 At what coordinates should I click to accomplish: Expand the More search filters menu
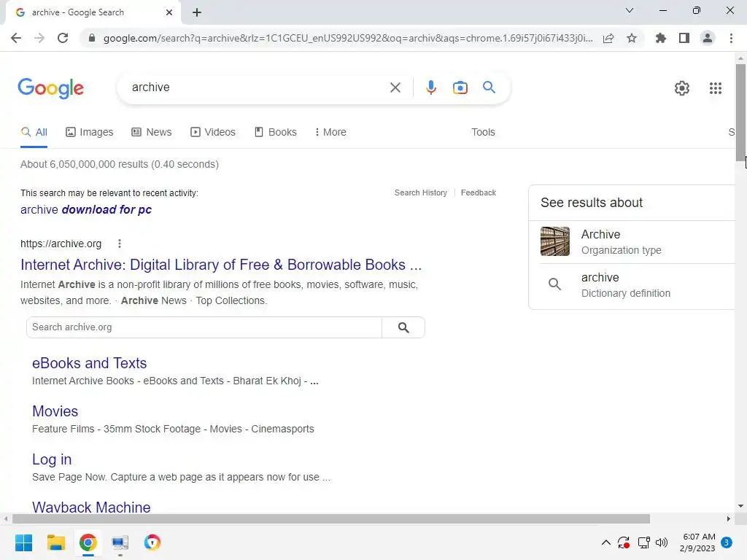click(x=330, y=132)
